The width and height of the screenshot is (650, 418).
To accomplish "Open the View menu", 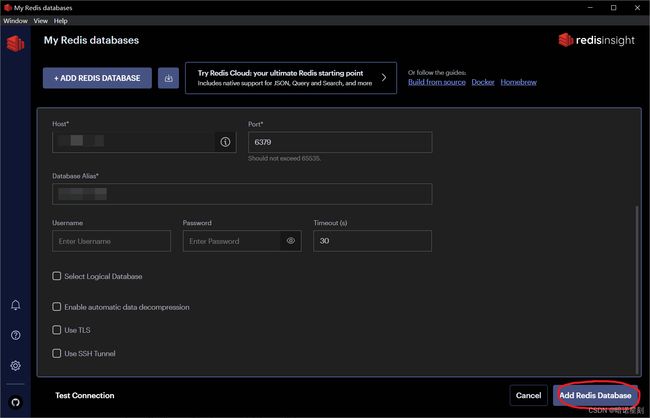I will [x=41, y=21].
